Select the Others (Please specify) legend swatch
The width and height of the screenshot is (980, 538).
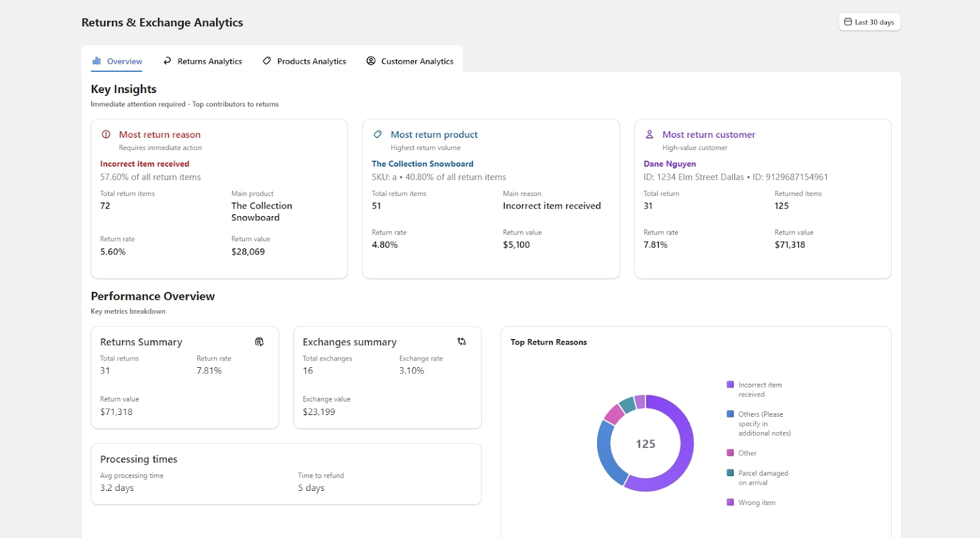(x=730, y=414)
